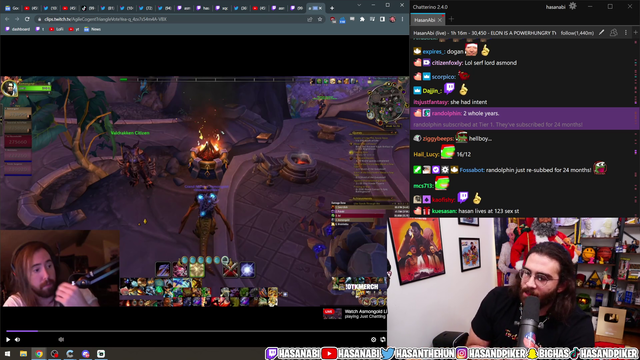
Task: Click username ziggybeeps in chat
Action: [x=438, y=139]
